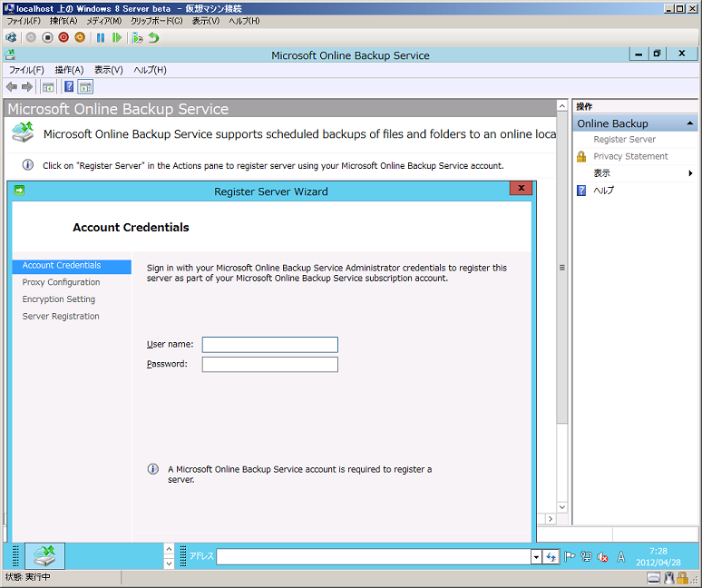The width and height of the screenshot is (702, 588).
Task: Pause the virtual machine
Action: 101,37
